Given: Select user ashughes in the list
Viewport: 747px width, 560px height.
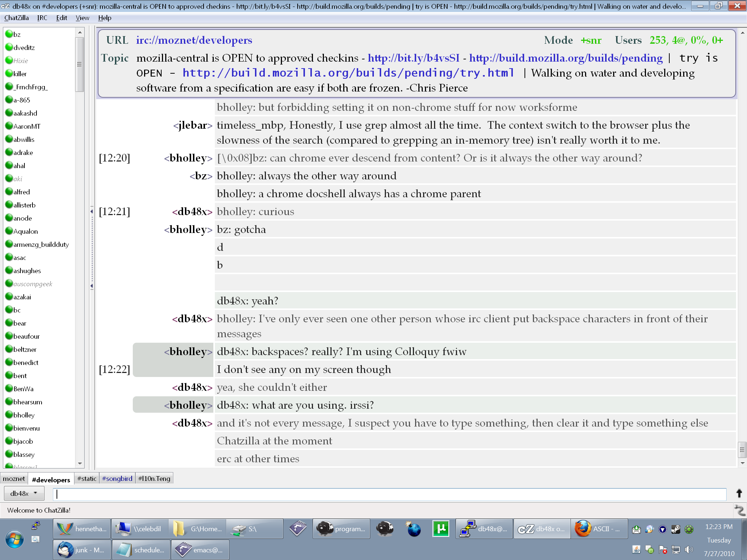Looking at the screenshot, I should (27, 271).
